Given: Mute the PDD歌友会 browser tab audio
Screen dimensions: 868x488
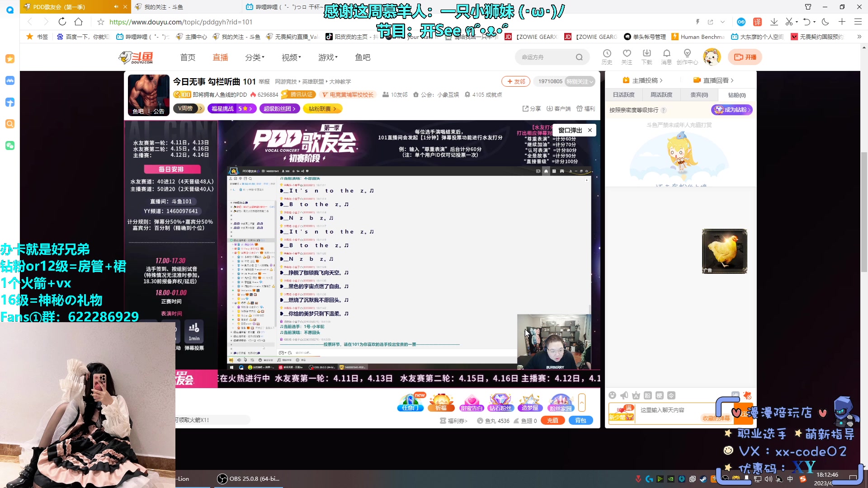Looking at the screenshot, I should click(116, 7).
